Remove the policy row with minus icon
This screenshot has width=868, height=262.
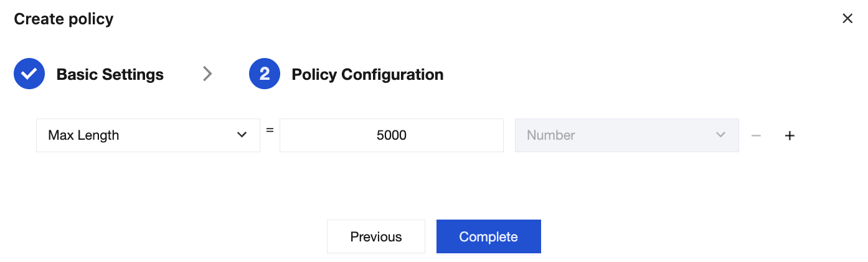(x=756, y=135)
